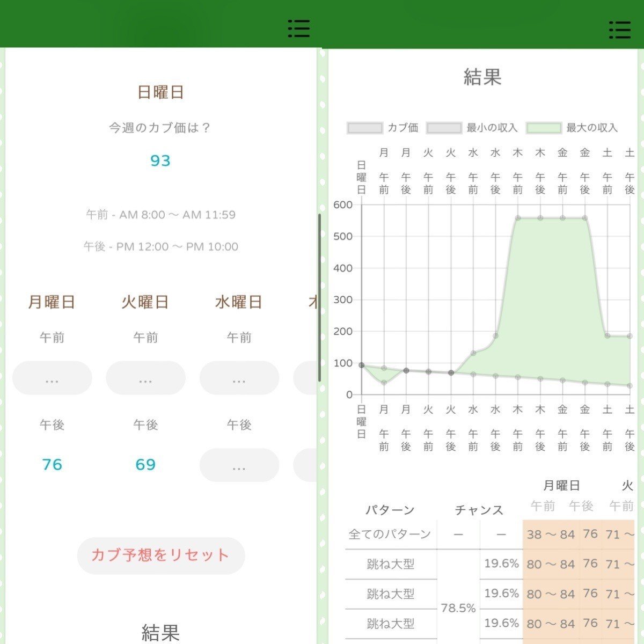Click the Sunday starting data point on the chart

tap(362, 365)
